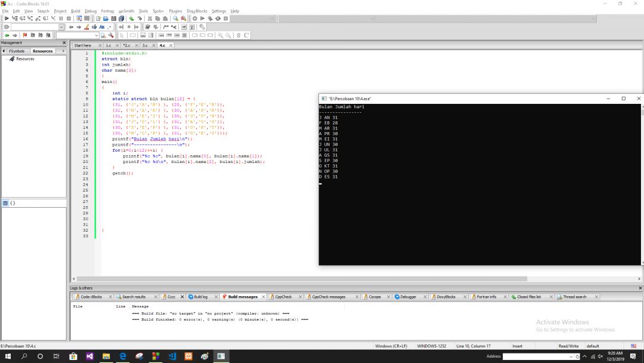644x363 pixels.
Task: Click the Find magnifier icon
Action: (x=175, y=19)
